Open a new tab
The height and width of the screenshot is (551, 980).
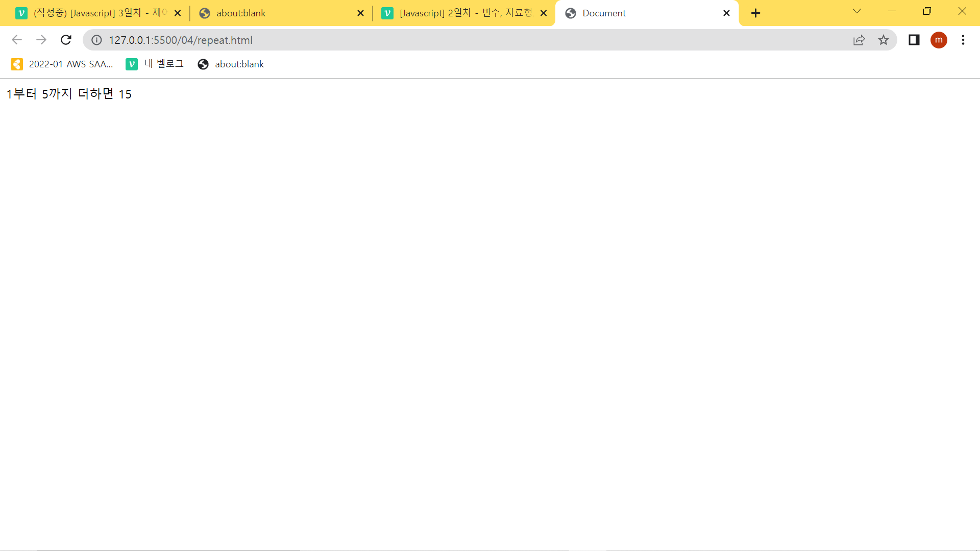pos(756,13)
